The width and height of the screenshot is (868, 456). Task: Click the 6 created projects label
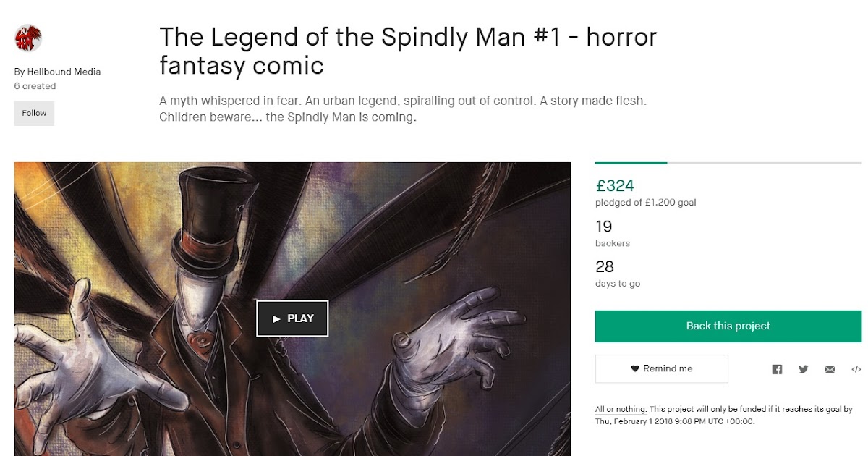coord(35,85)
